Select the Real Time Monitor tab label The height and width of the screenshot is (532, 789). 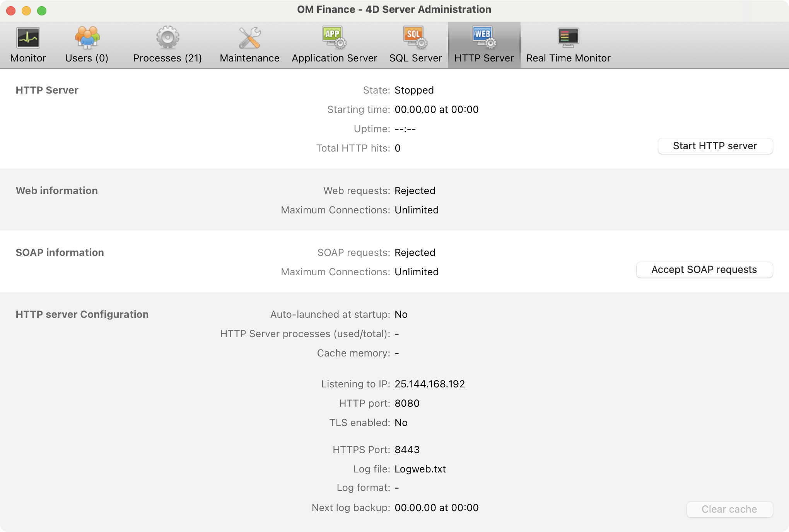coord(568,58)
